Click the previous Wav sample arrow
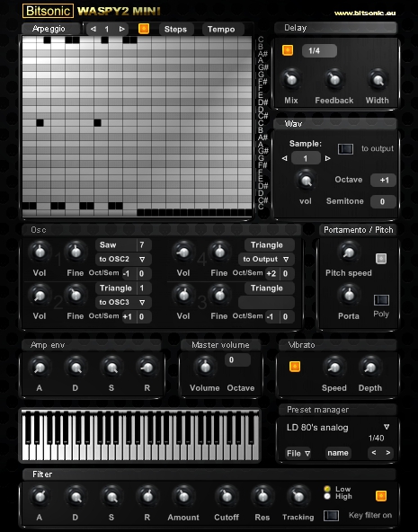 [x=285, y=158]
